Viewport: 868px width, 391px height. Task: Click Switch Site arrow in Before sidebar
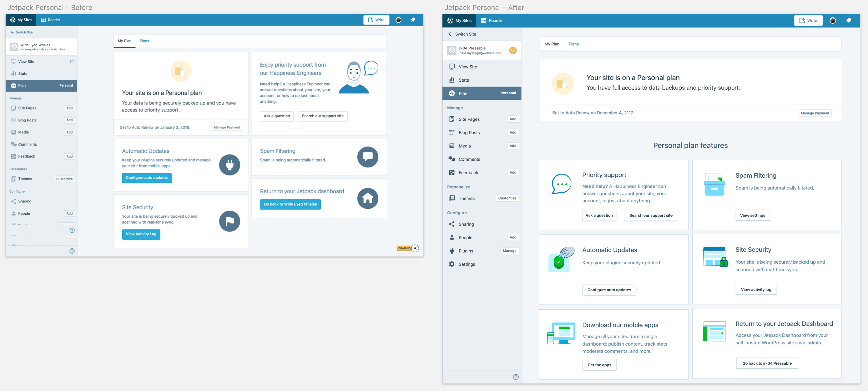pos(12,32)
